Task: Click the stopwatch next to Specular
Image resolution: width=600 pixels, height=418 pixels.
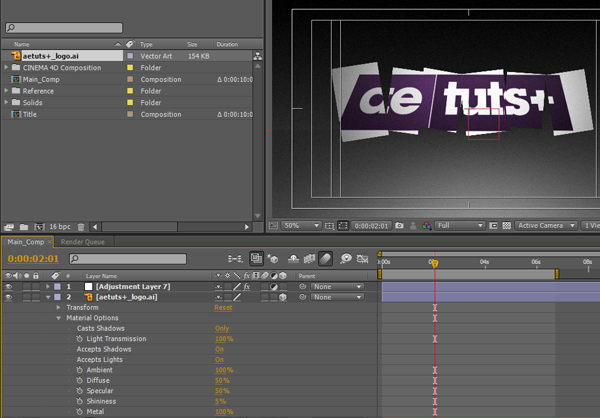Action: click(x=79, y=391)
